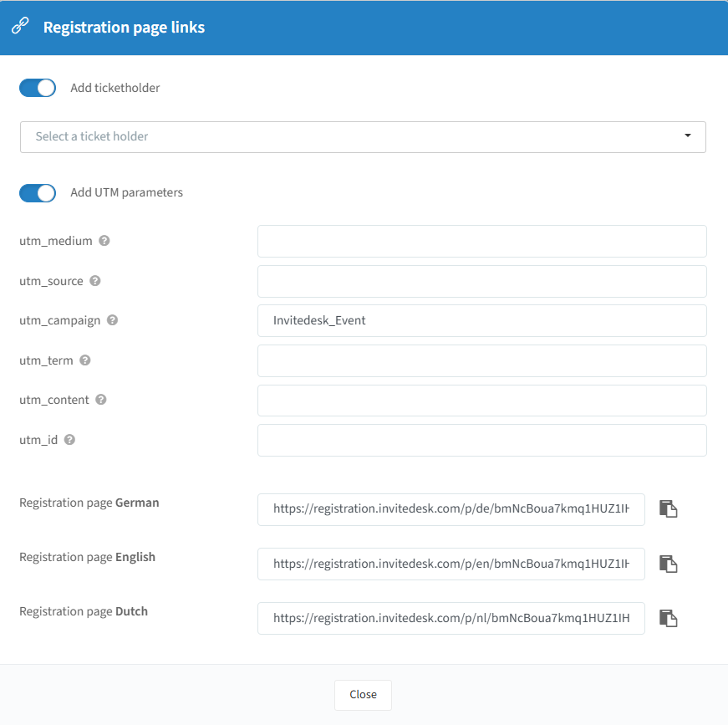Focus the utm_content input field
728x725 pixels.
tap(482, 401)
